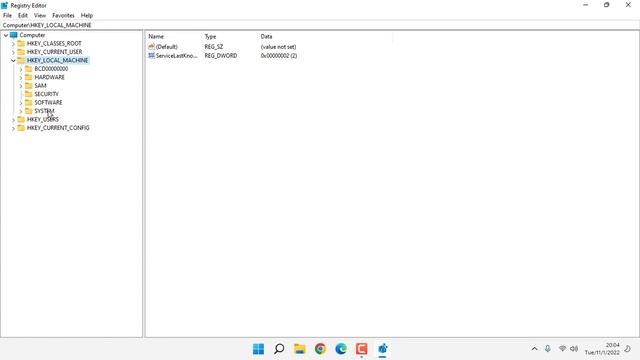Image resolution: width=640 pixels, height=360 pixels.
Task: Click the HKEY_LOCAL_MACHINE folder icon
Action: 21,60
